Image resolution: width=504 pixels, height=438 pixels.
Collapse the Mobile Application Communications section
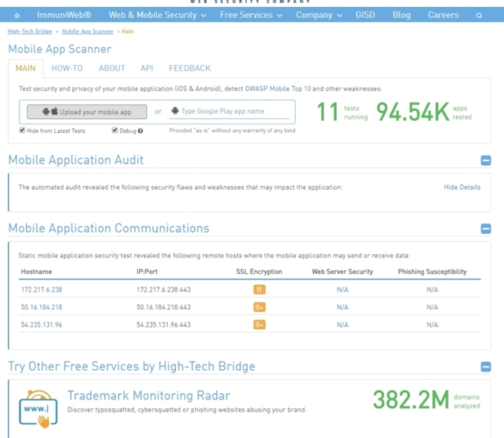pyautogui.click(x=486, y=229)
